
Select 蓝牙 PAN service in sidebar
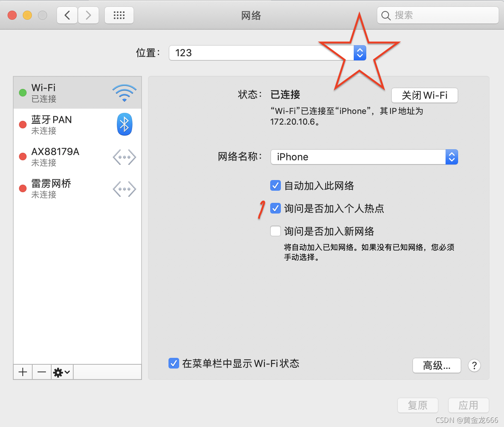point(77,125)
